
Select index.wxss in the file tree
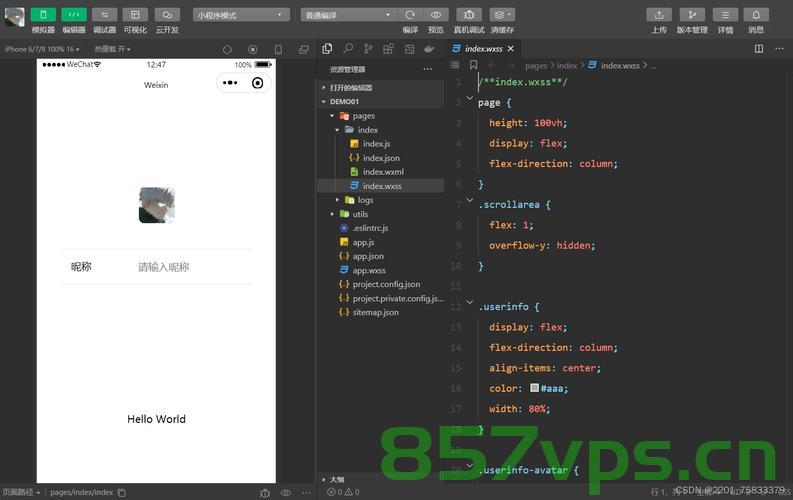coord(380,186)
